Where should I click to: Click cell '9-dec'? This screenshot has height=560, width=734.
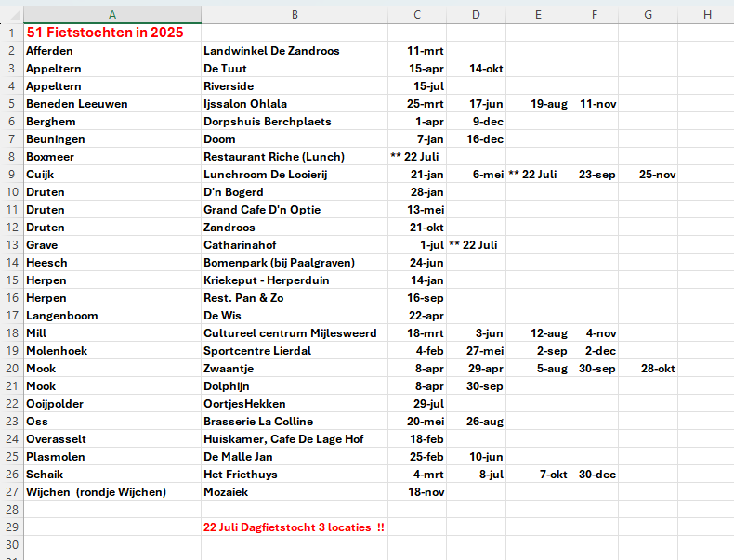click(x=476, y=121)
